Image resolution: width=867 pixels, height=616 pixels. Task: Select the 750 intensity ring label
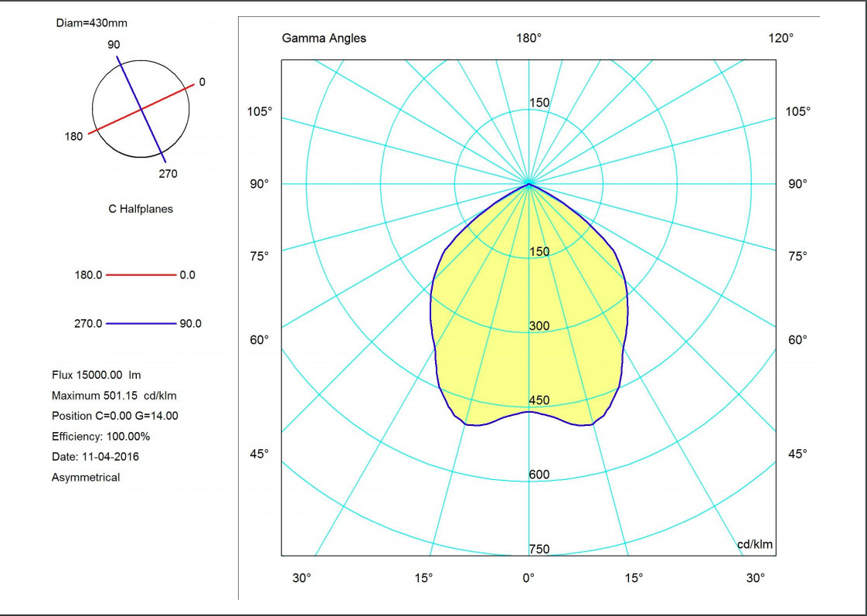tap(539, 549)
